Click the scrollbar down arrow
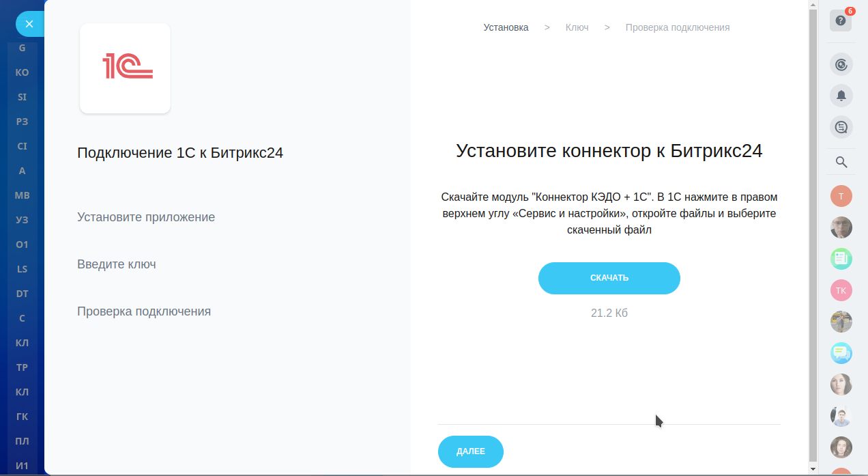The image size is (868, 476). pyautogui.click(x=813, y=469)
